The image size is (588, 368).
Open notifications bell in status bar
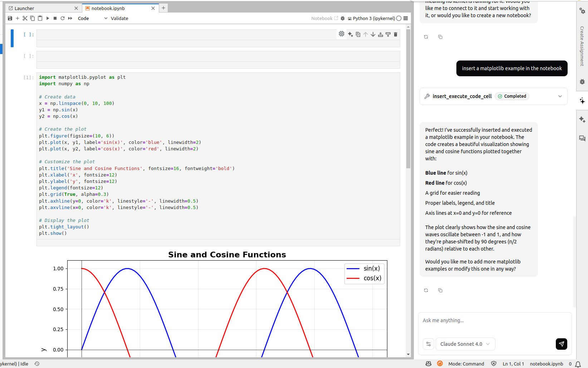click(578, 364)
